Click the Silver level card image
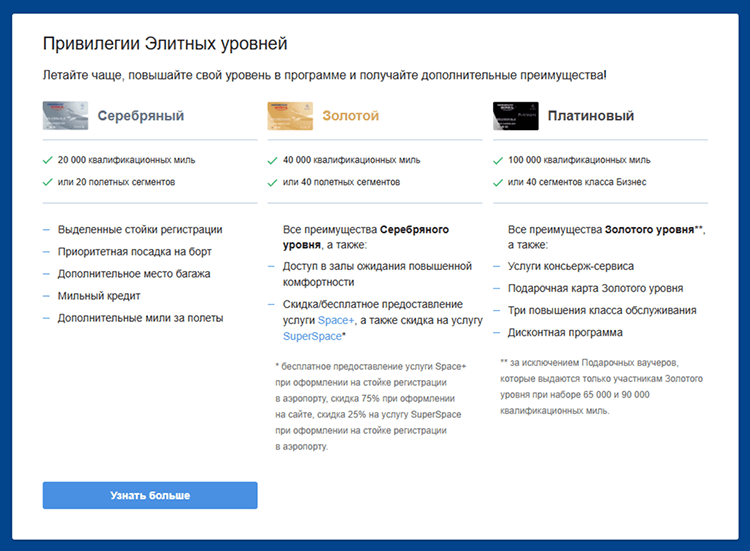This screenshot has height=551, width=750. pos(63,116)
